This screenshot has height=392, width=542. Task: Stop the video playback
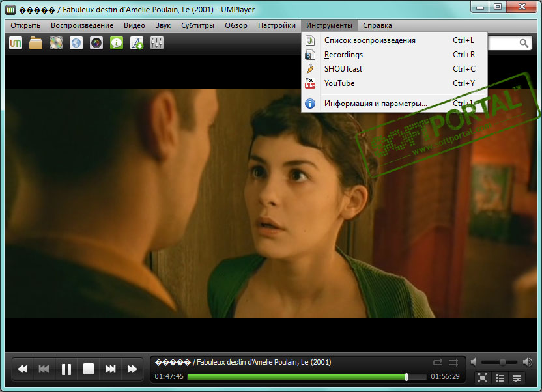pyautogui.click(x=89, y=369)
